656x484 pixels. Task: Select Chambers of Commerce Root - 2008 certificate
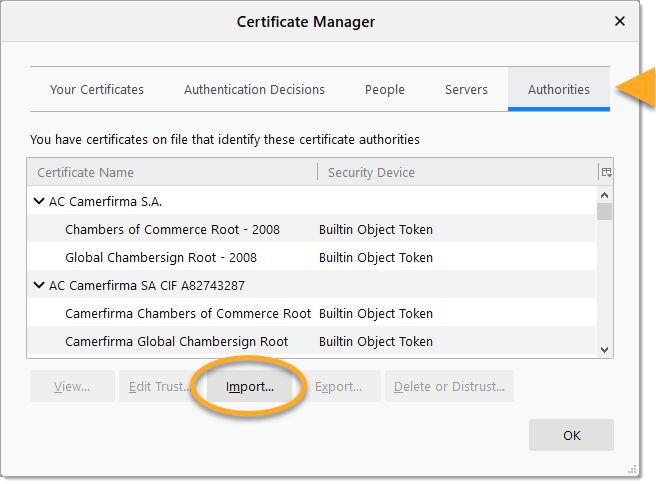tap(172, 229)
